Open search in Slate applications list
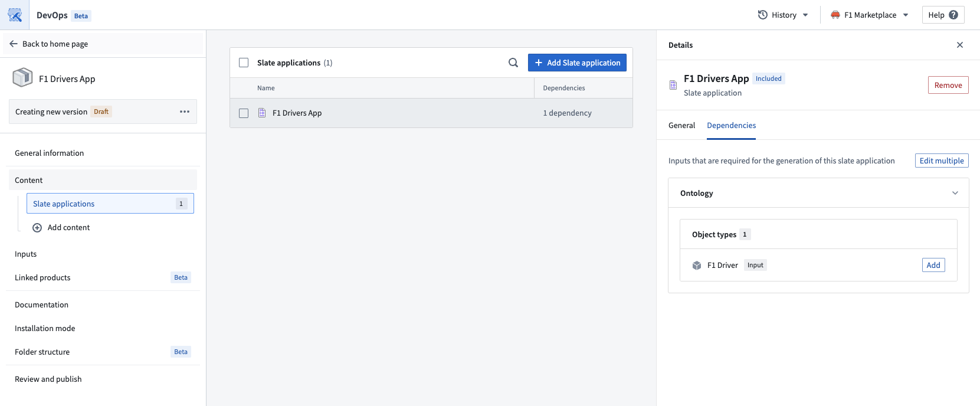The height and width of the screenshot is (406, 980). tap(513, 63)
